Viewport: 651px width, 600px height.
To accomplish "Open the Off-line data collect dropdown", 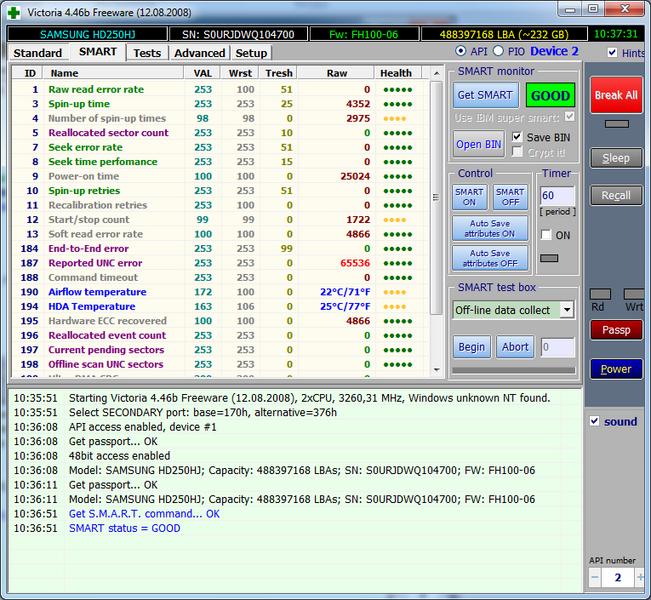I will [567, 310].
